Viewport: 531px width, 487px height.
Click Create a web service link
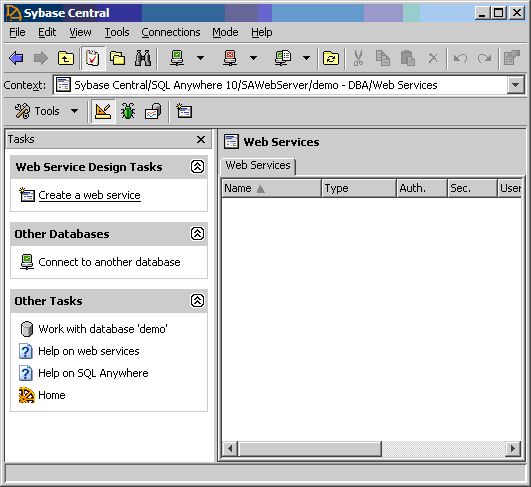click(89, 195)
